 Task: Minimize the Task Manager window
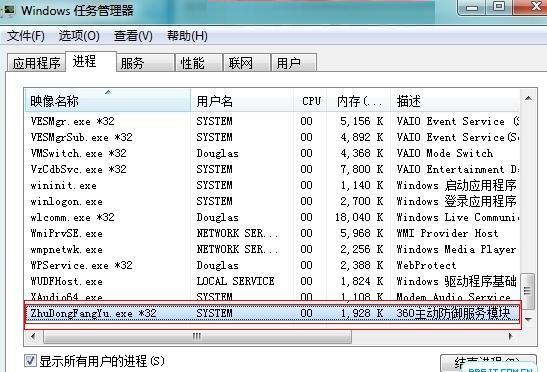pos(472,8)
